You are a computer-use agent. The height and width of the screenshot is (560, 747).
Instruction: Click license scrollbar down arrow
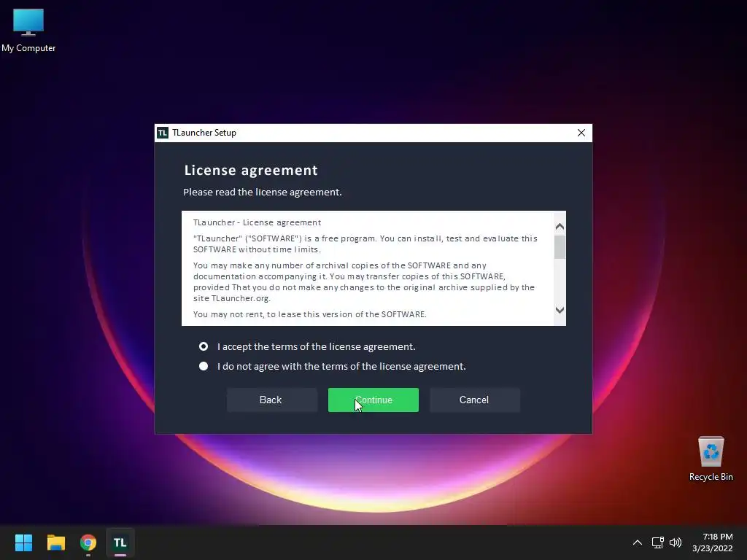pos(560,310)
